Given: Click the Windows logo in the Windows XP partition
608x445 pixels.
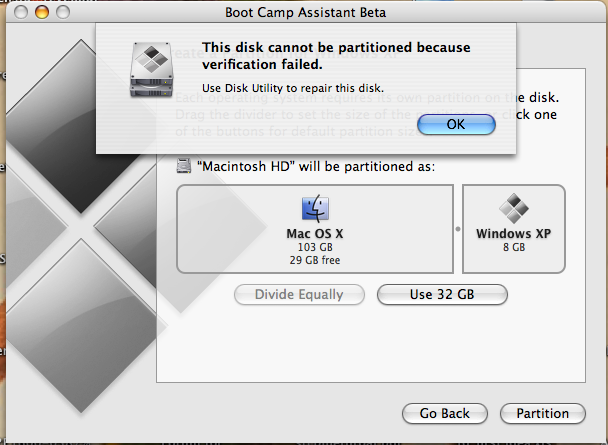Looking at the screenshot, I should click(x=514, y=208).
